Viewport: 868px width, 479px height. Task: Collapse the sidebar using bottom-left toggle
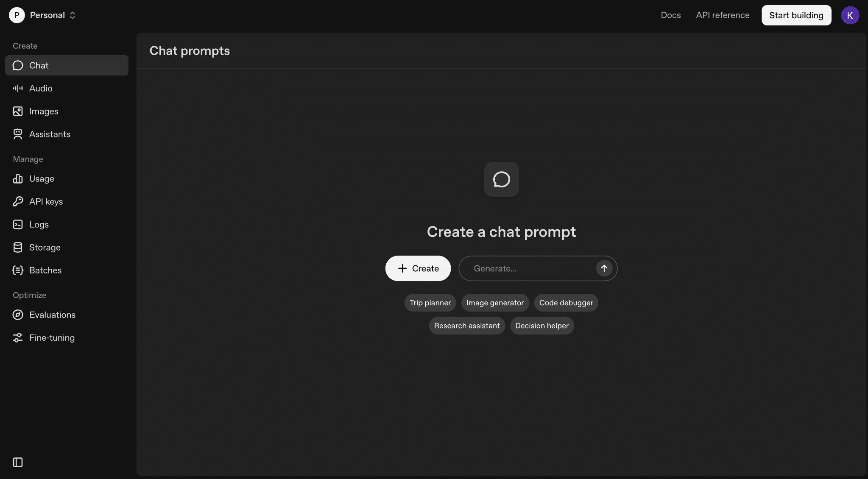(x=18, y=462)
